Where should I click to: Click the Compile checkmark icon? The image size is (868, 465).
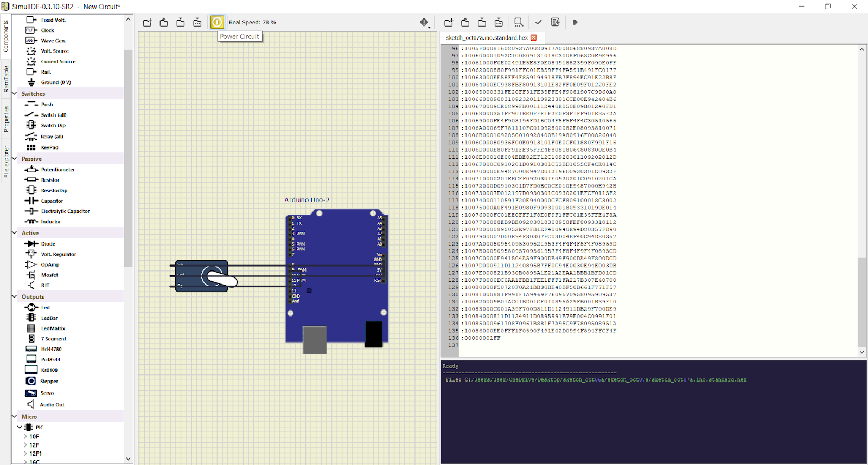[x=538, y=22]
